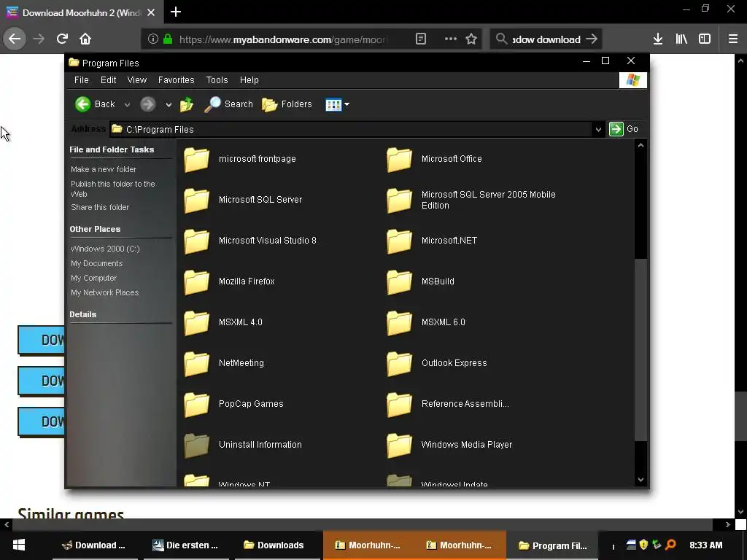Collapse the File and Folder Tasks section
The height and width of the screenshot is (560, 747).
pos(112,149)
